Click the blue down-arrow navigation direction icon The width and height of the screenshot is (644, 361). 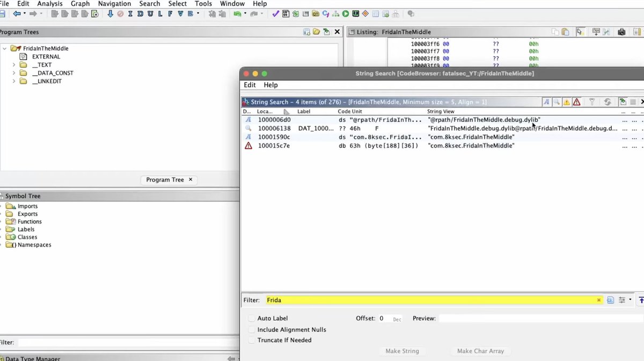coord(110,14)
